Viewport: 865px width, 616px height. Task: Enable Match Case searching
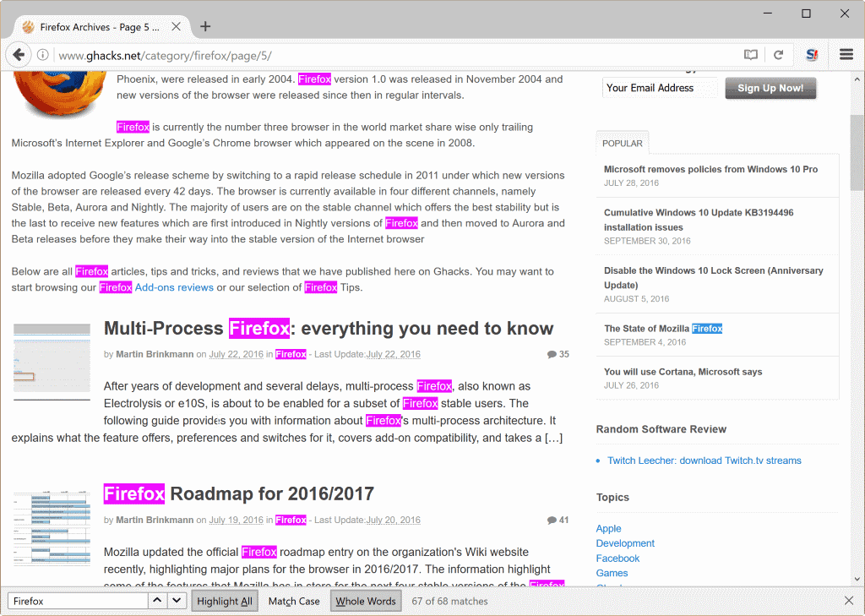click(293, 600)
